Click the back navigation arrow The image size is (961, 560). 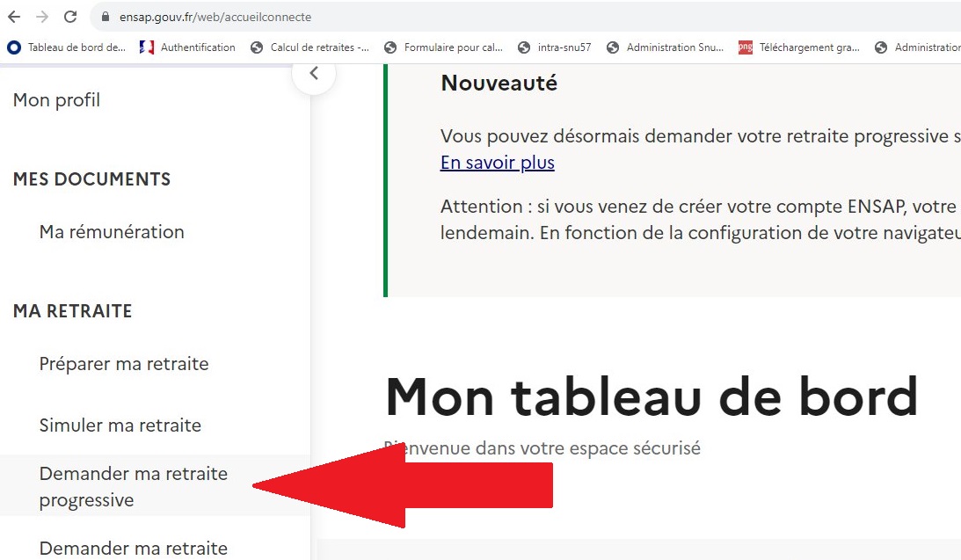tap(16, 16)
